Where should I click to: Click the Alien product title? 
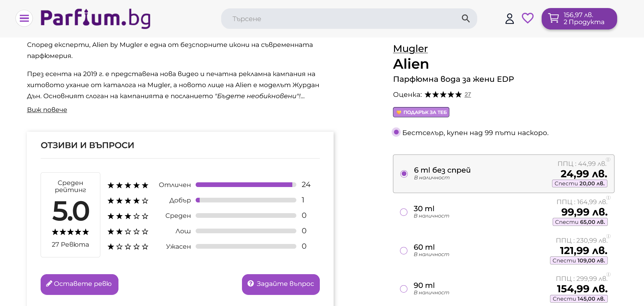(411, 64)
